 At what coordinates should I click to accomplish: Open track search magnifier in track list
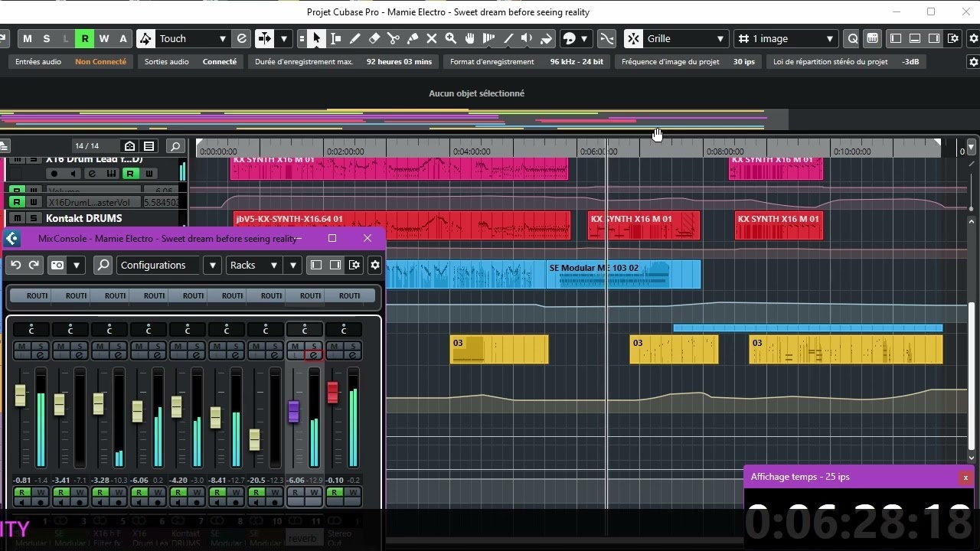(x=175, y=145)
